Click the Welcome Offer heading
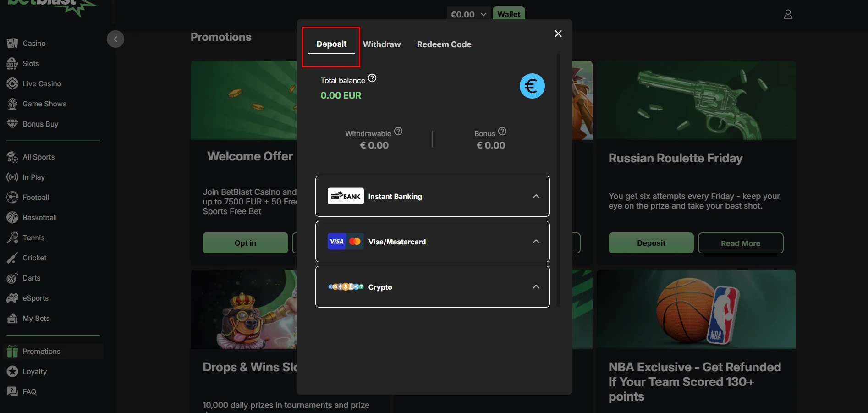868x413 pixels. click(x=250, y=156)
